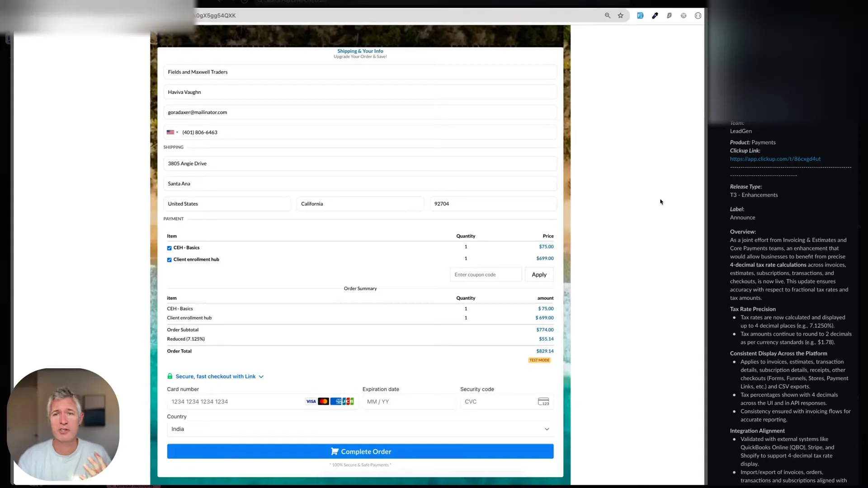868x488 pixels.
Task: Open the card Country dropdown showing India
Action: click(360, 429)
